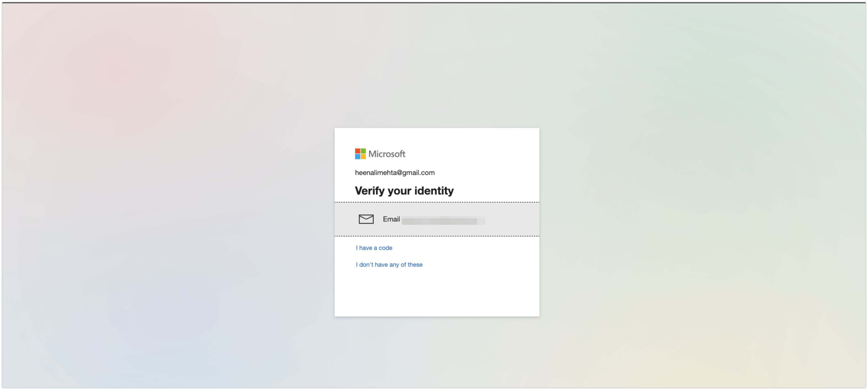Click the envelope email icon
The width and height of the screenshot is (868, 390).
[x=366, y=219]
